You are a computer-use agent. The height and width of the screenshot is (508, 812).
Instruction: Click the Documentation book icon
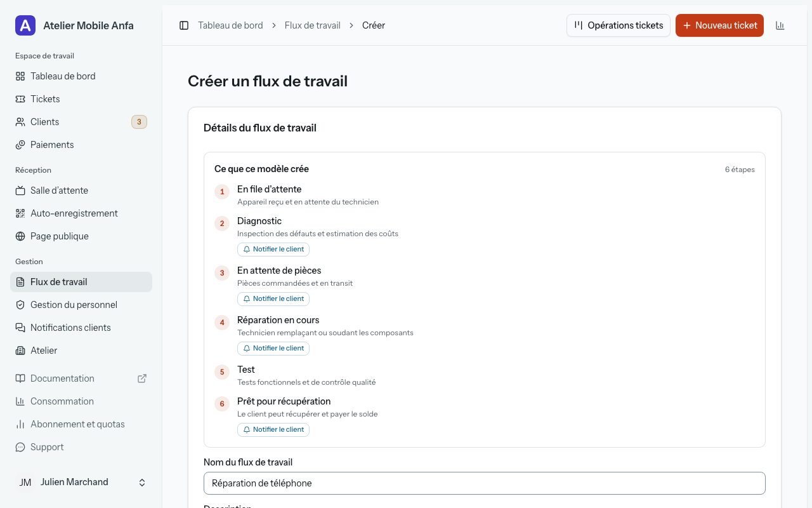pos(20,378)
